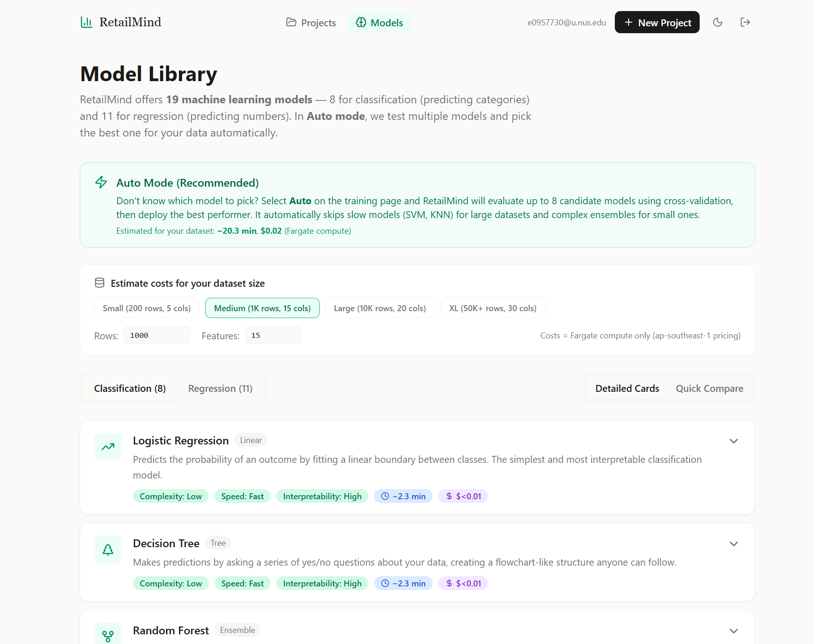Click the Decision Tree title

click(166, 544)
